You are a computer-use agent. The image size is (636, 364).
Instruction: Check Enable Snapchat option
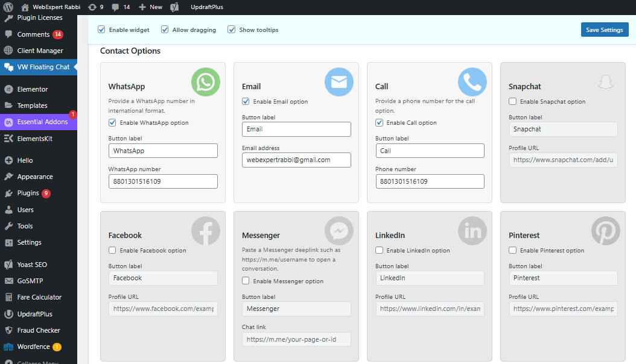(x=512, y=101)
